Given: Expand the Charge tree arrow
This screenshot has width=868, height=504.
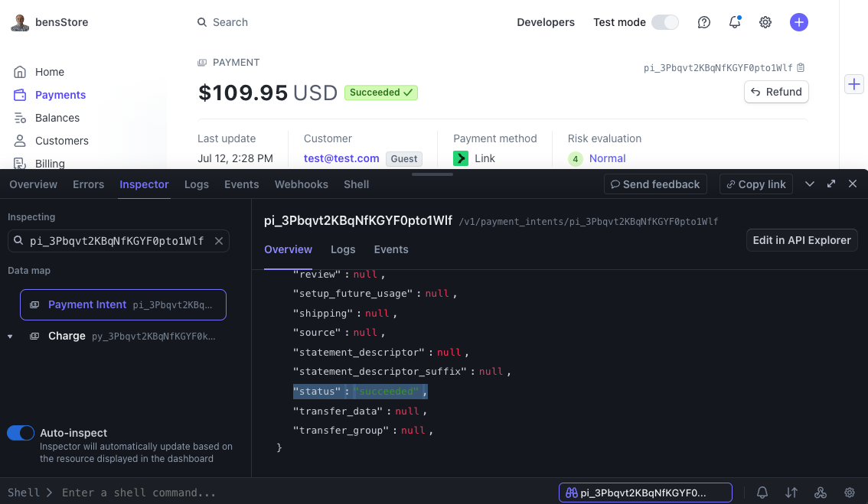Looking at the screenshot, I should [10, 337].
